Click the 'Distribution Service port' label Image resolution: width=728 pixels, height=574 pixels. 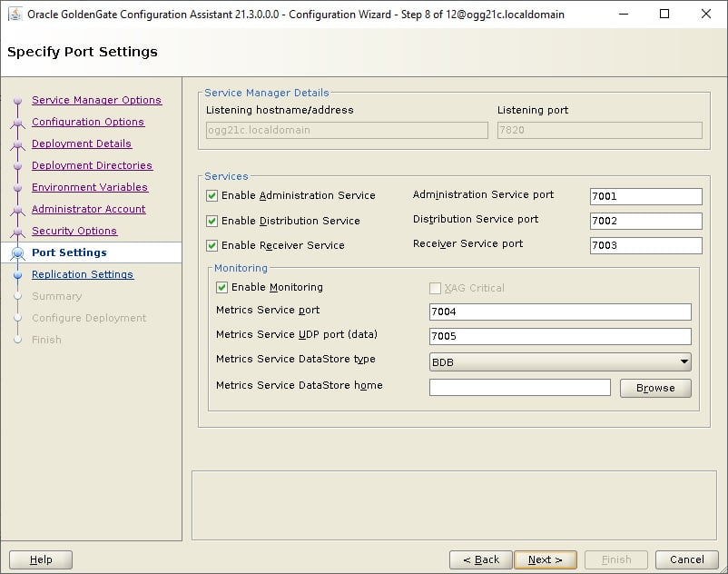476,219
